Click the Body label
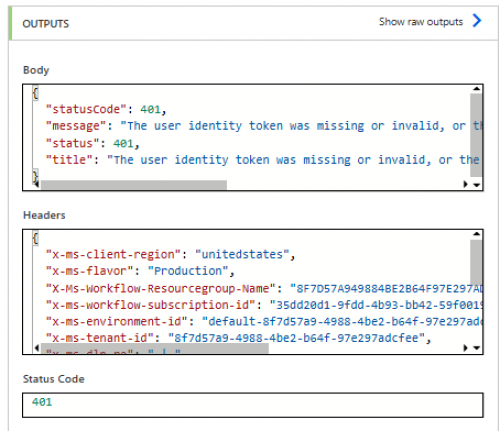The image size is (500, 431). pyautogui.click(x=36, y=70)
